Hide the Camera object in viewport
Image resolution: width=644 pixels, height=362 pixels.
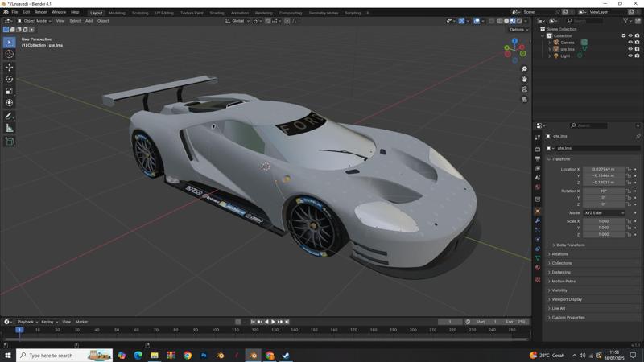click(630, 43)
